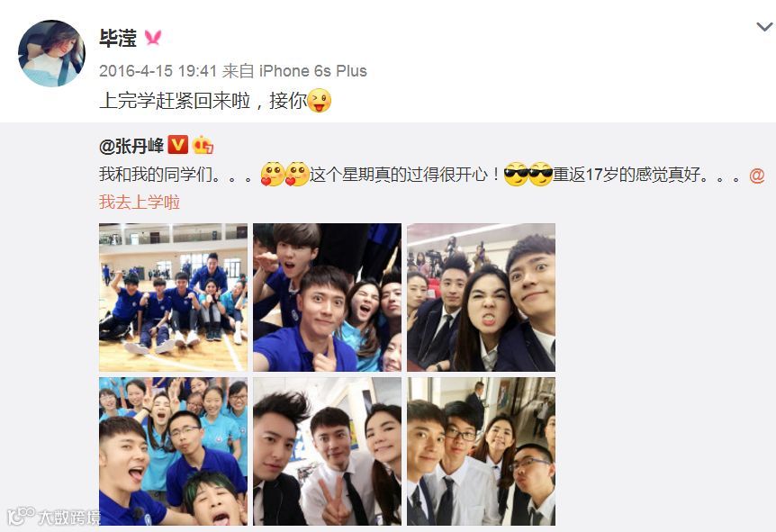Open the press conference selfie thumbnail
This screenshot has height=532, width=776.
pyautogui.click(x=481, y=297)
